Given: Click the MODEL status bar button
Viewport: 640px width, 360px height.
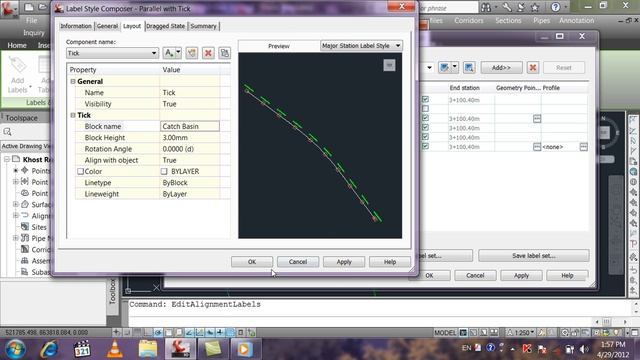Looking at the screenshot, I should coord(445,333).
